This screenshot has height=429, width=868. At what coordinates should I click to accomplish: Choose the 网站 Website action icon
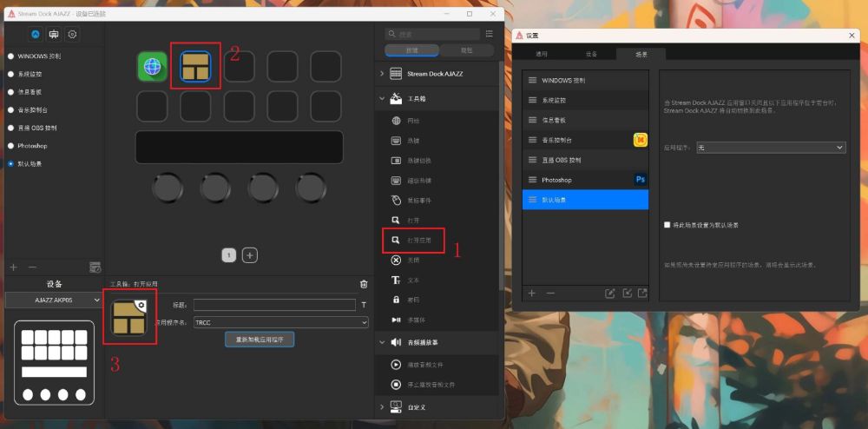tap(396, 121)
